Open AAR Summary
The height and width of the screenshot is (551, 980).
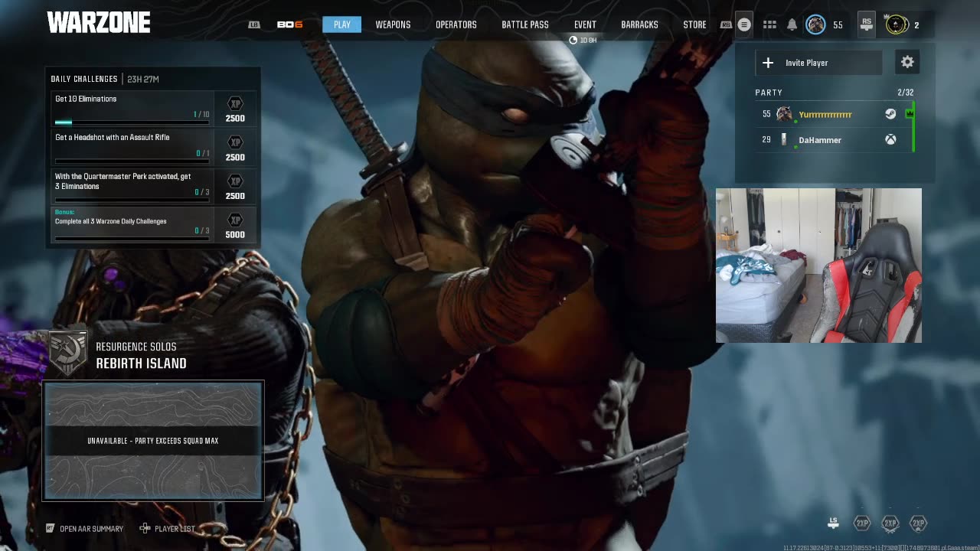click(x=84, y=529)
